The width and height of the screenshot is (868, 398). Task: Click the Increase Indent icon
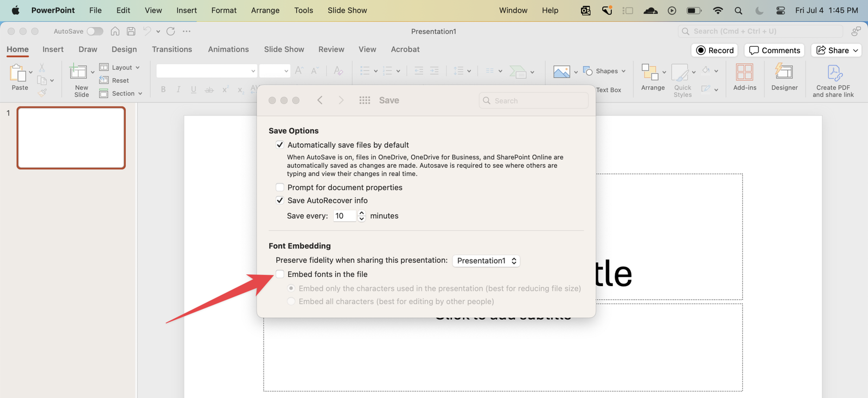[x=434, y=71]
